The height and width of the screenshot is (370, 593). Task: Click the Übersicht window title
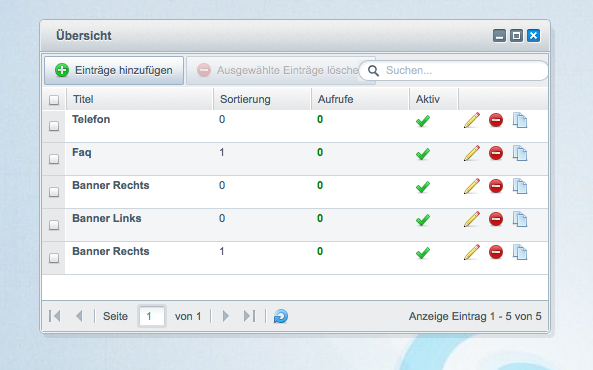84,36
